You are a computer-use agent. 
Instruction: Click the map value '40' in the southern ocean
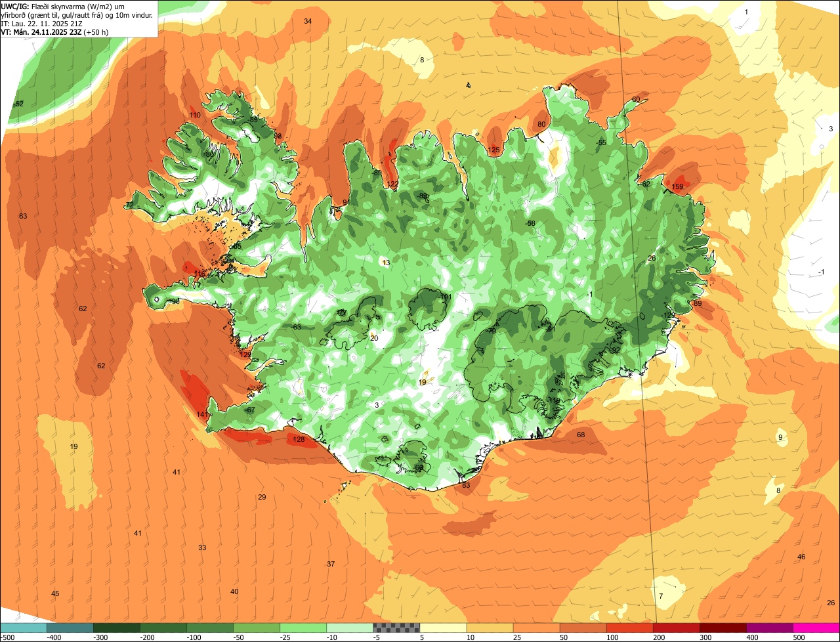coord(234,591)
